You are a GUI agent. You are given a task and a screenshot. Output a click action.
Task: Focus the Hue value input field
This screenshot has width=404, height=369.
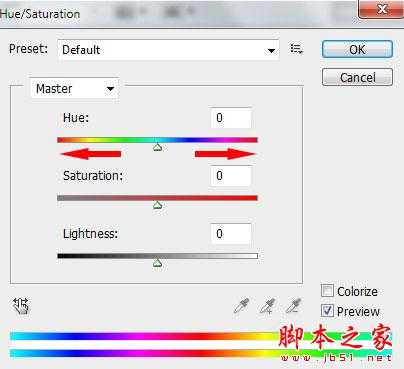click(x=231, y=118)
